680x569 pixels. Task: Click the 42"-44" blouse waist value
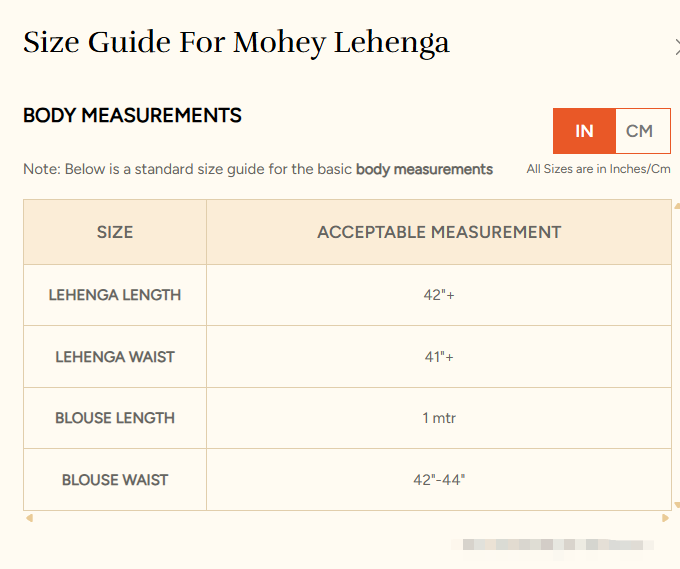pyautogui.click(x=439, y=480)
